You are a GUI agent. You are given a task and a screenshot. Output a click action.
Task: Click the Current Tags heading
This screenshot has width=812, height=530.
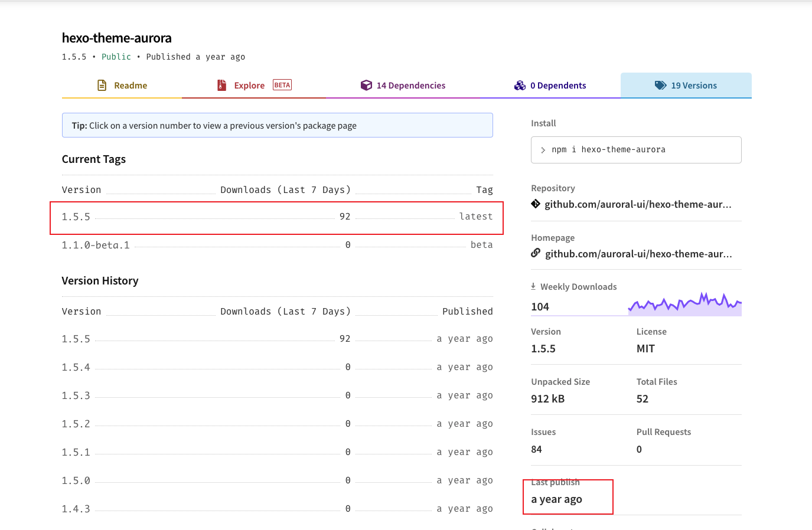tap(94, 159)
